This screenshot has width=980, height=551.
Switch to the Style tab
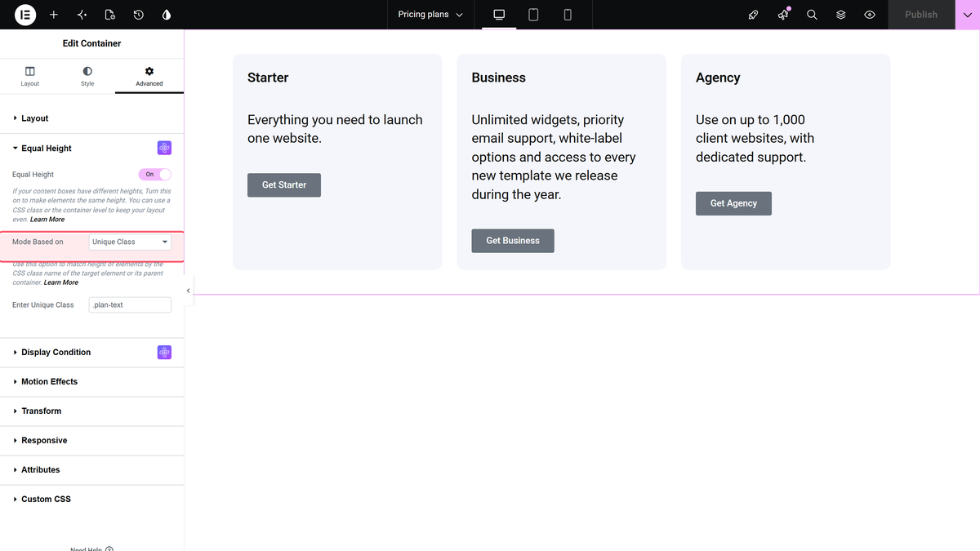coord(87,77)
